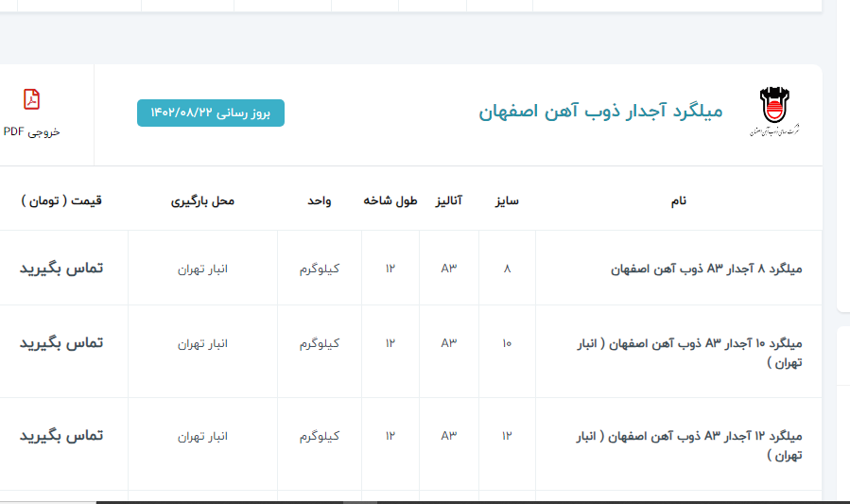Click the 'واحد' column header

point(319,200)
